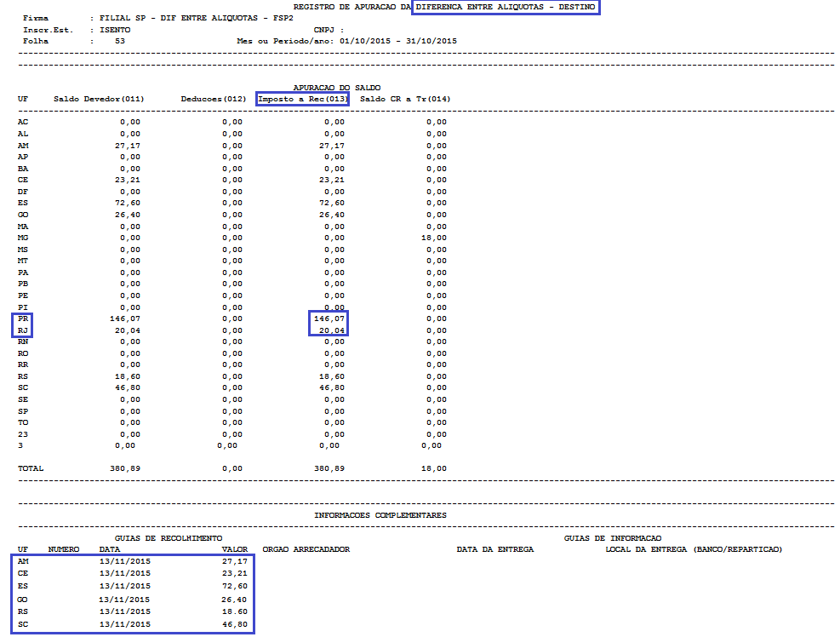Image resolution: width=840 pixels, height=637 pixels.
Task: Select the TOTAL row label
Action: tap(31, 468)
